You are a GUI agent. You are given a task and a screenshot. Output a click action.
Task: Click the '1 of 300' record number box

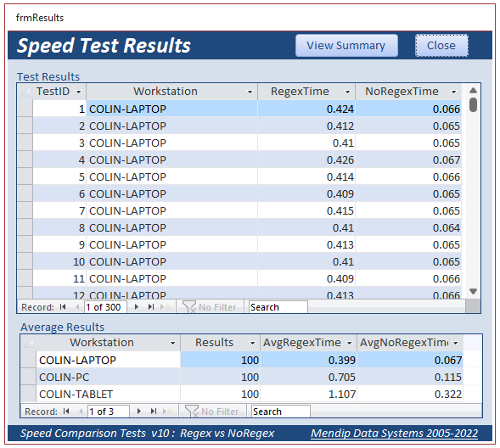(105, 307)
